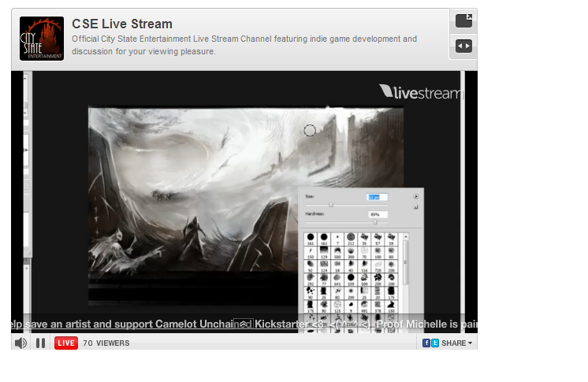Select the brush preset labeled 292
The width and height of the screenshot is (588, 382).
tap(311, 280)
